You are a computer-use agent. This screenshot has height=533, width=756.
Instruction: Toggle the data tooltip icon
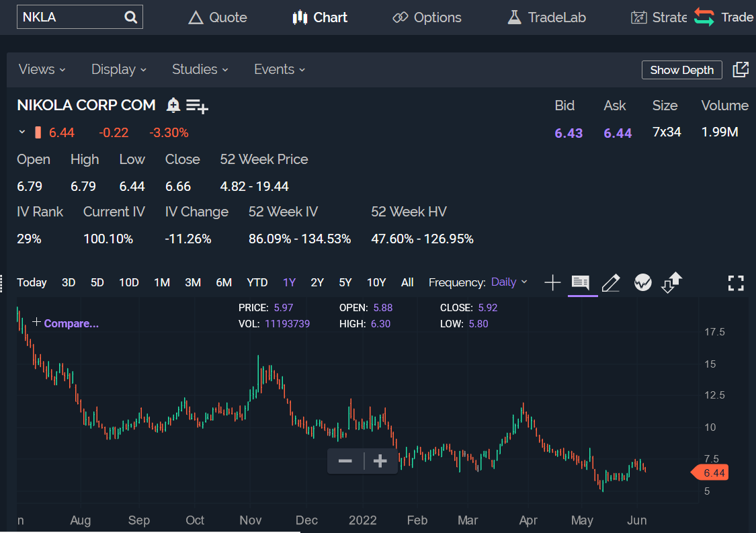[581, 283]
